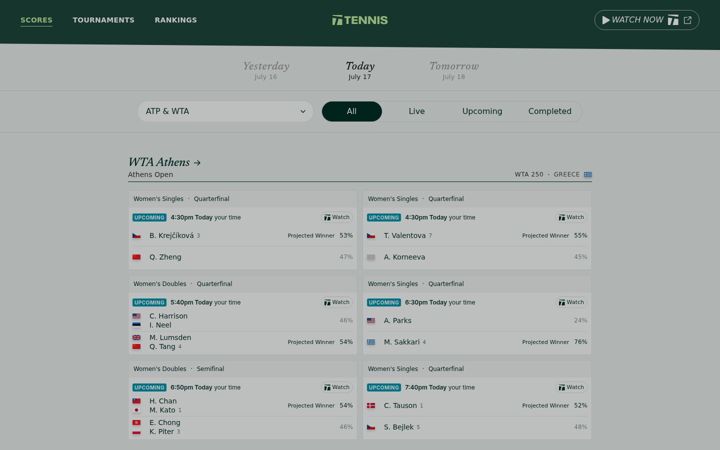Click WTA 250 tournament level label
This screenshot has height=450, width=720.
[x=529, y=174]
